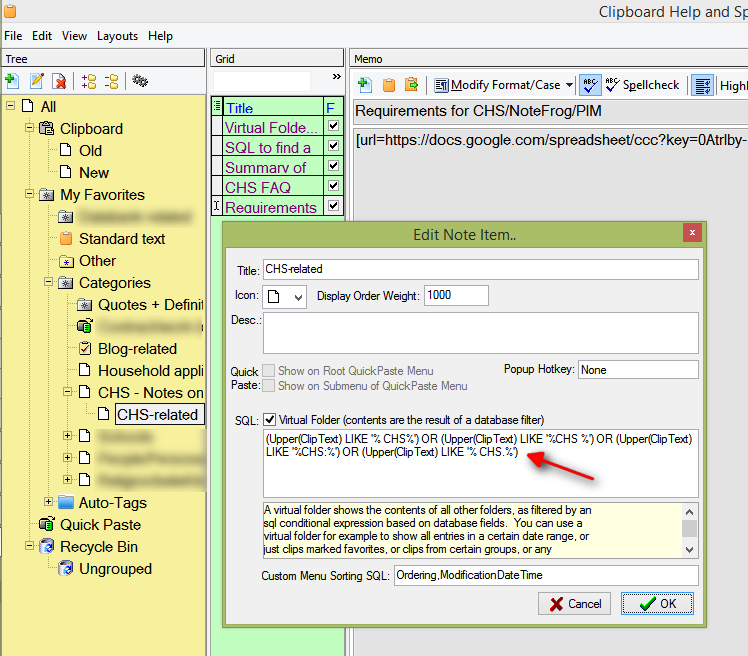
Task: Collapse the Recycle Bin tree node
Action: point(30,545)
